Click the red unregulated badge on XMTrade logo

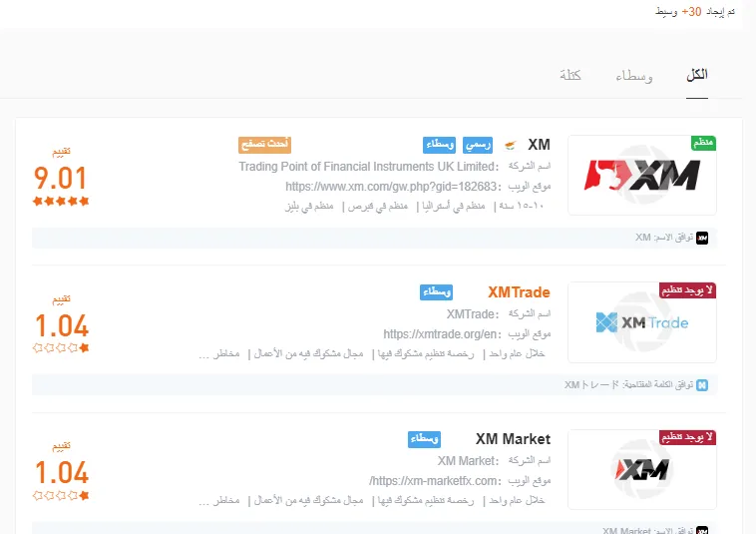[x=687, y=290]
